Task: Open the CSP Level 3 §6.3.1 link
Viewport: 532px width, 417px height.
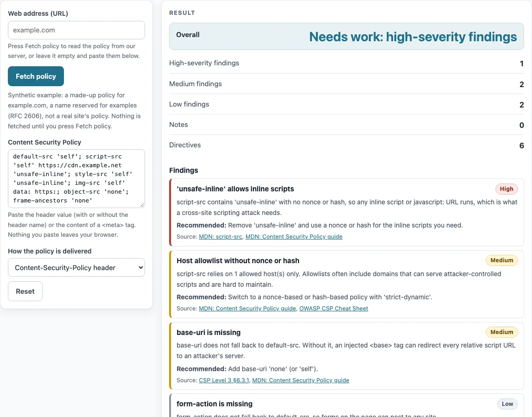Action: click(224, 380)
